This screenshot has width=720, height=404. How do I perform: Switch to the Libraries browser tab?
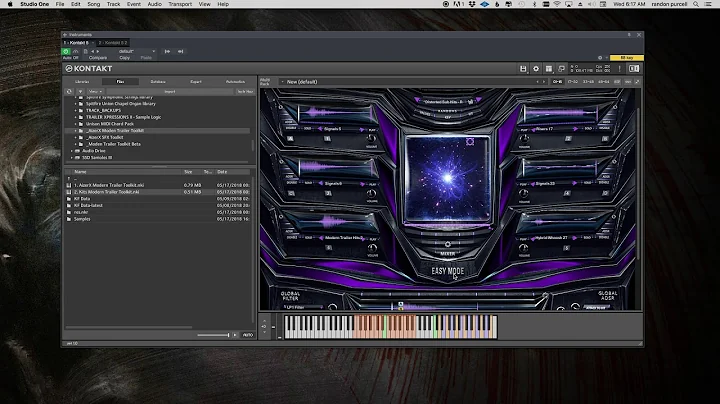click(x=82, y=82)
